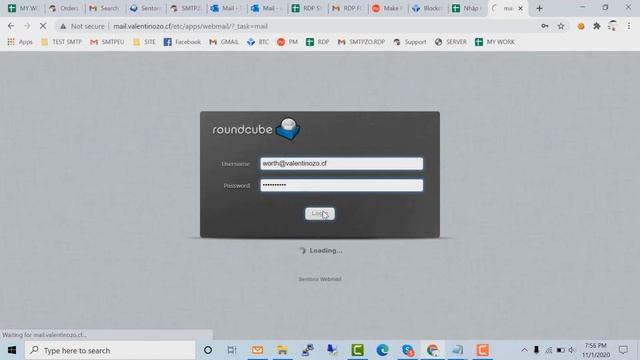Close the active loading tab
Screen dimensions: 640x360
coord(520,8)
